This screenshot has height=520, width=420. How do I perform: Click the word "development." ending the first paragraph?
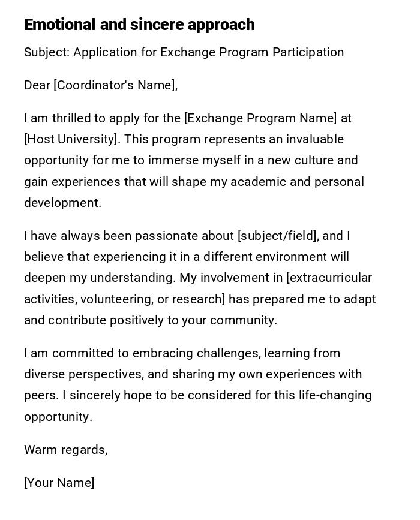pos(62,203)
